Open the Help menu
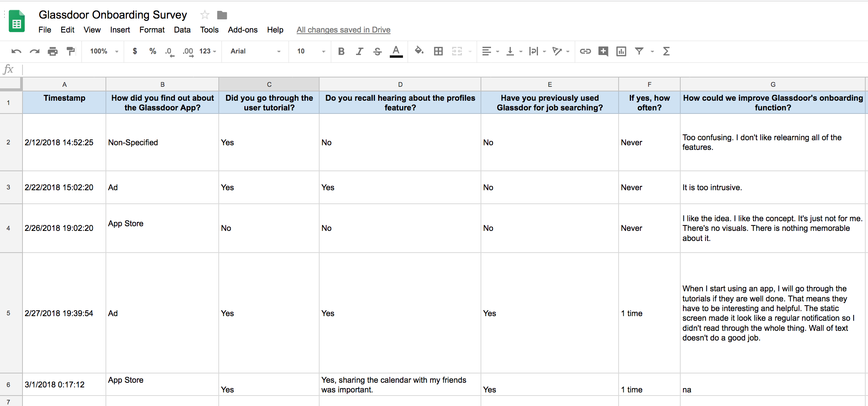 (x=275, y=30)
